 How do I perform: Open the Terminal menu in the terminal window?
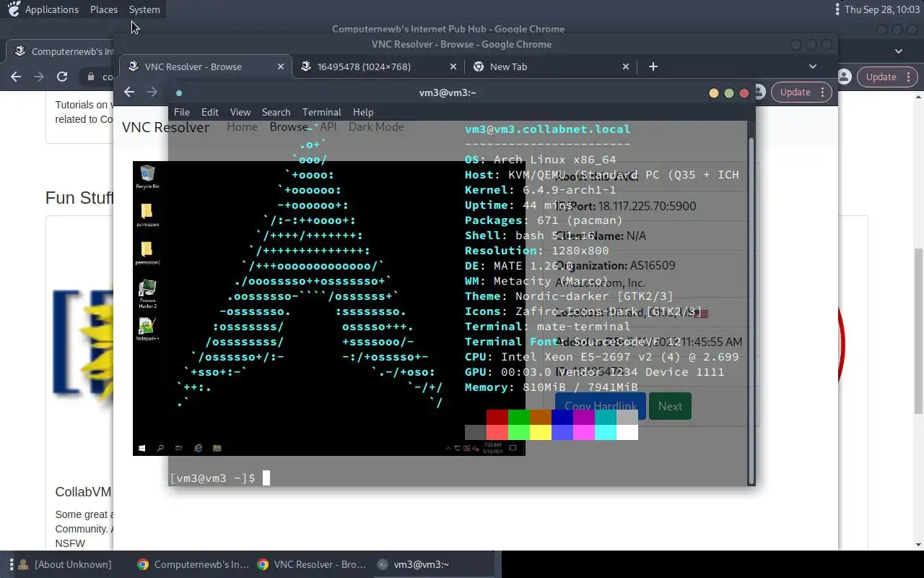[322, 112]
